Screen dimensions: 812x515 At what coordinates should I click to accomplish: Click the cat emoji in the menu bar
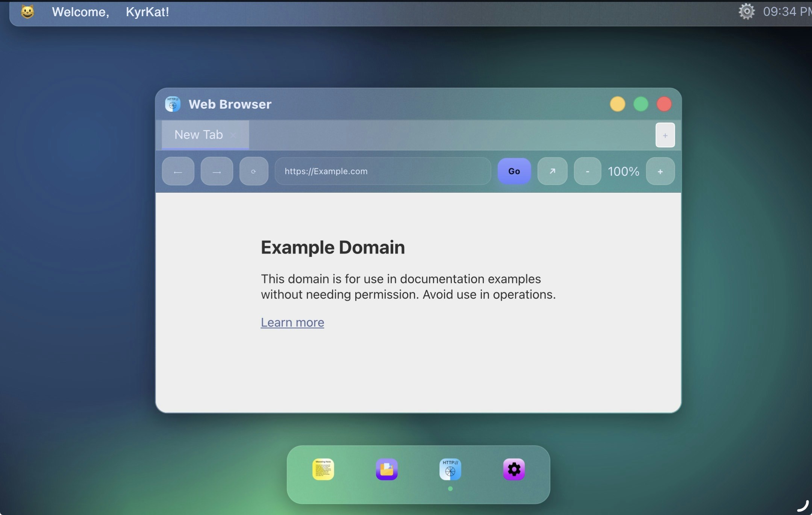point(27,11)
